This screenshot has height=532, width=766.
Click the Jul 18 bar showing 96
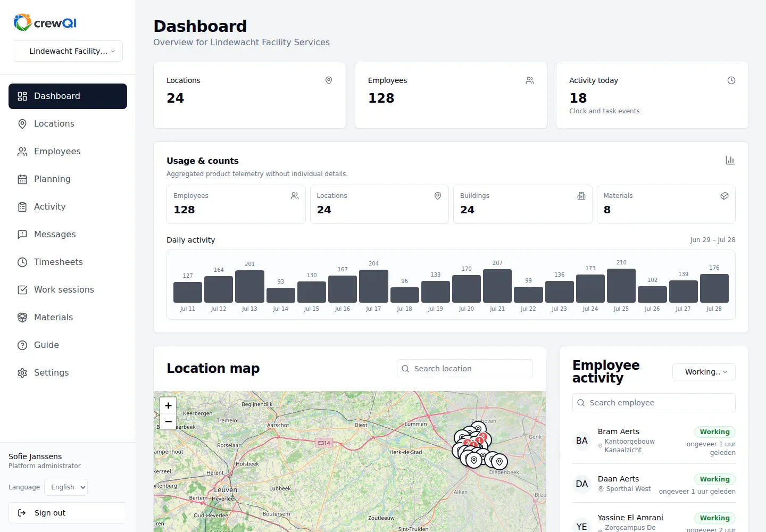tap(405, 295)
